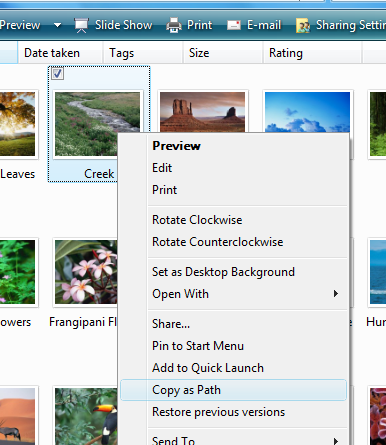Click the Slide Show projector icon
This screenshot has height=445, width=386.
coord(81,25)
